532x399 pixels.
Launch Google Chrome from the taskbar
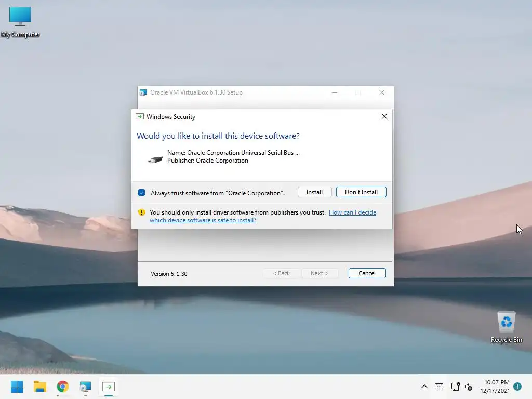pyautogui.click(x=63, y=387)
